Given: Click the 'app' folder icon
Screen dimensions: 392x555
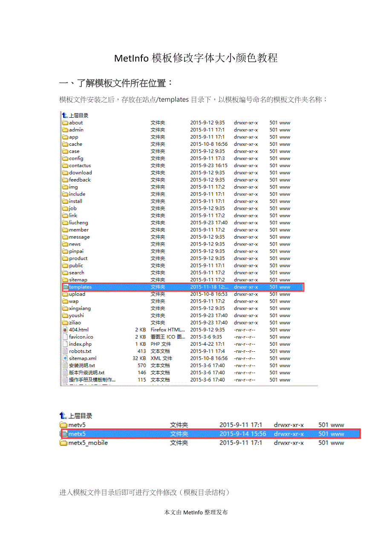Looking at the screenshot, I should [65, 137].
